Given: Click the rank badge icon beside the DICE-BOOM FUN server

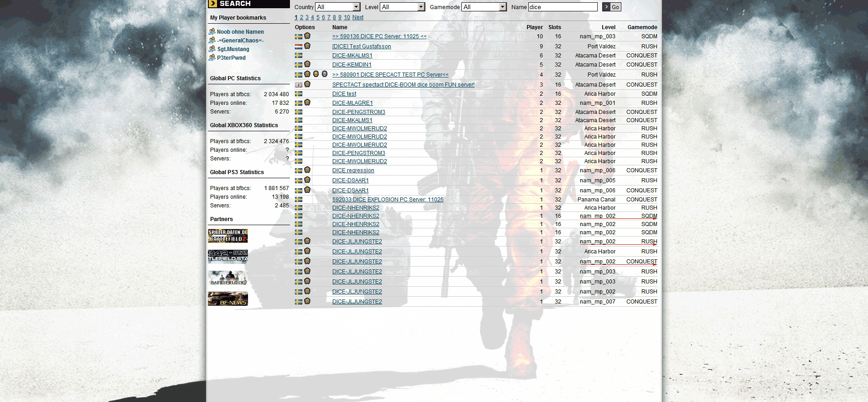Looking at the screenshot, I should [307, 84].
